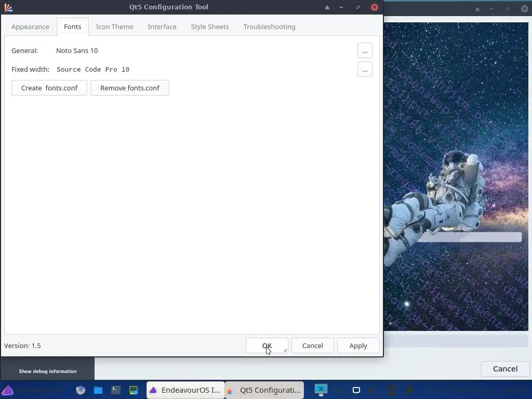Select the Fonts tab
This screenshot has height=399, width=532.
[x=73, y=27]
